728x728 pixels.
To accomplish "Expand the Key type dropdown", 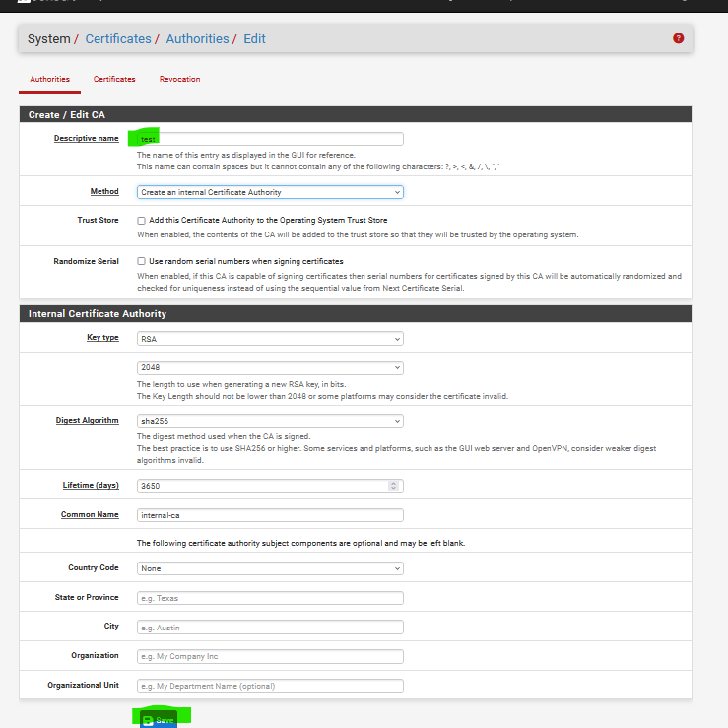I will (x=270, y=339).
